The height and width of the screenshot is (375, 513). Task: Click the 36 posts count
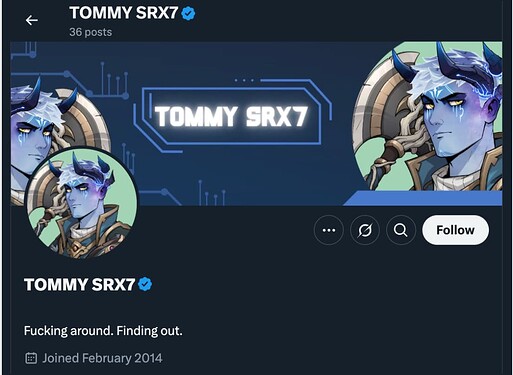(91, 32)
